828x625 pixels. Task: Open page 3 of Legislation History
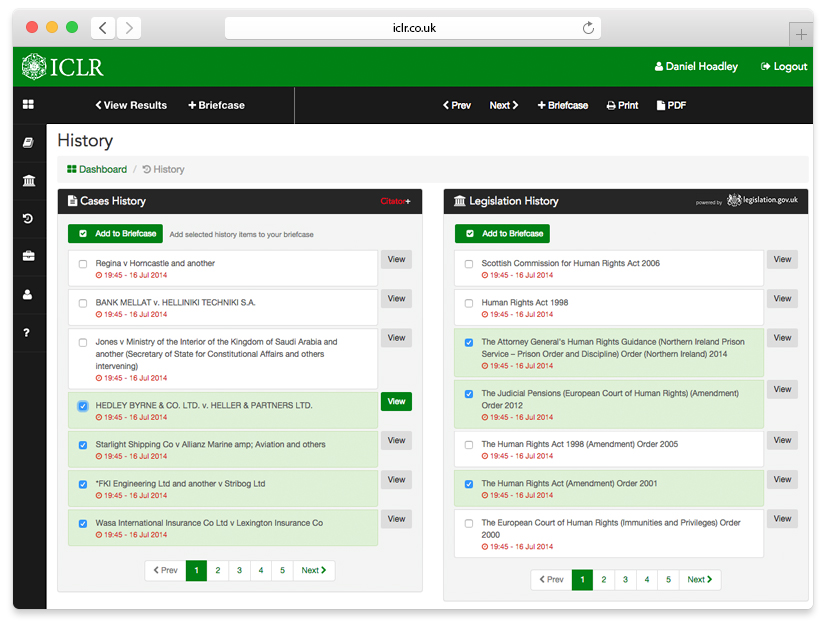pos(625,580)
